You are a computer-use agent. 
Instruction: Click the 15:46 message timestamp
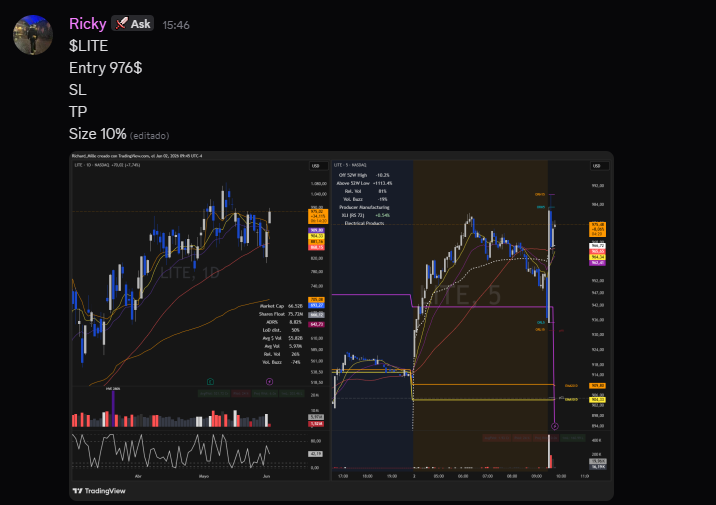pyautogui.click(x=176, y=25)
